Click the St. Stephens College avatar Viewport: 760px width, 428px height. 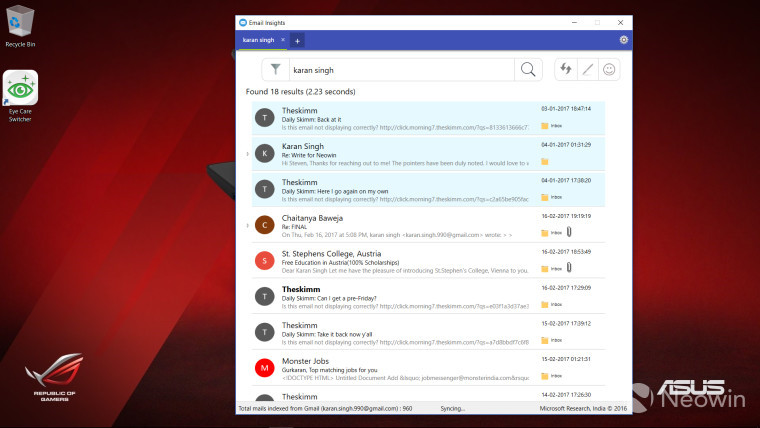(x=265, y=261)
